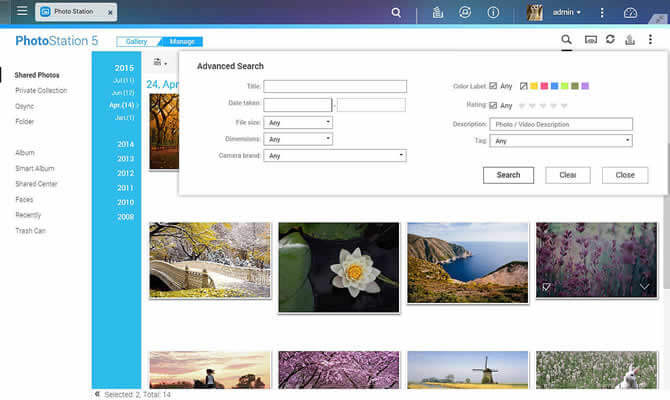Click the Photo Station search icon
Image resolution: width=670 pixels, height=400 pixels.
[x=566, y=41]
